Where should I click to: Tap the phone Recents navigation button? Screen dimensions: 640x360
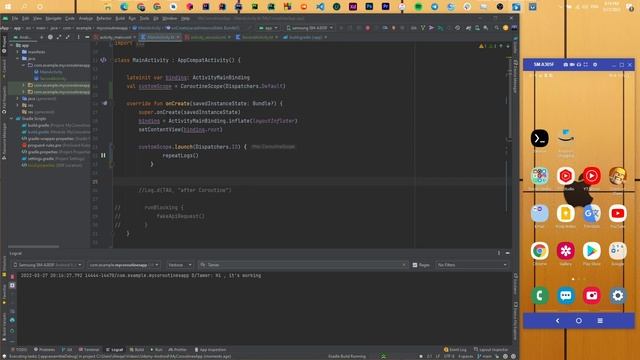tap(600, 321)
